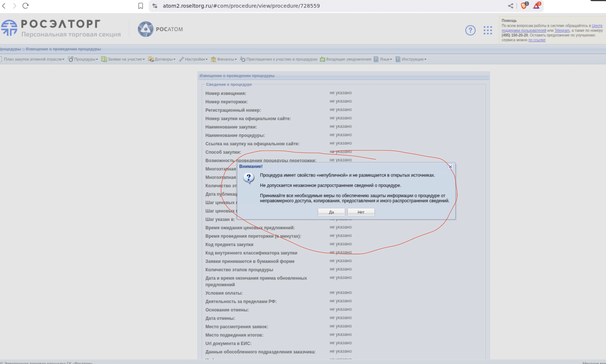This screenshot has height=364, width=606.
Task: Bookmark this page via the bookmark icon
Action: click(141, 6)
